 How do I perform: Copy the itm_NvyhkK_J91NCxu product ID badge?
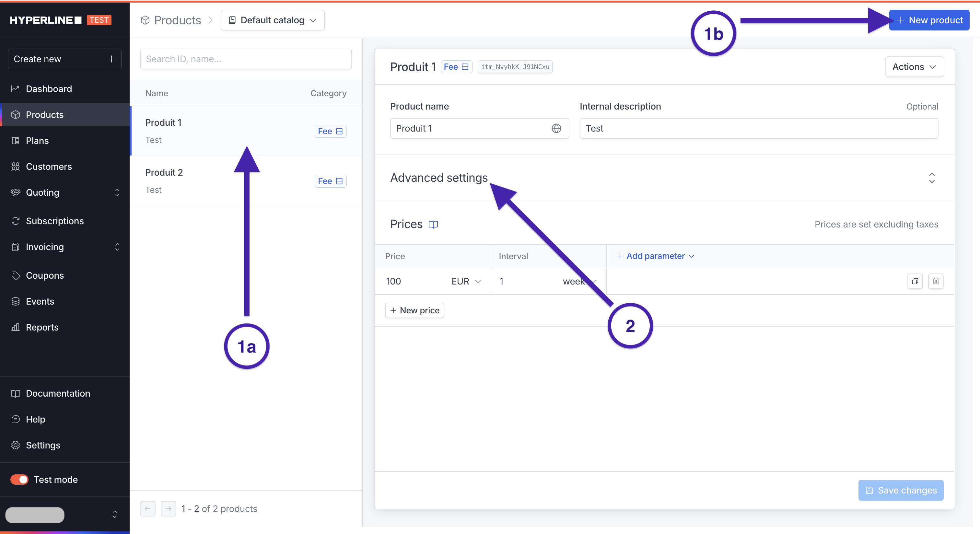pos(515,67)
